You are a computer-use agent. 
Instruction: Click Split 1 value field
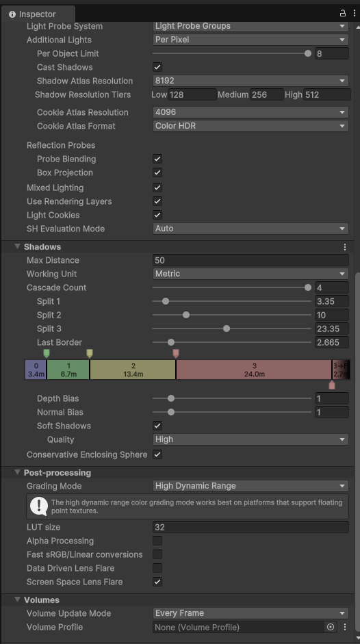coord(332,301)
